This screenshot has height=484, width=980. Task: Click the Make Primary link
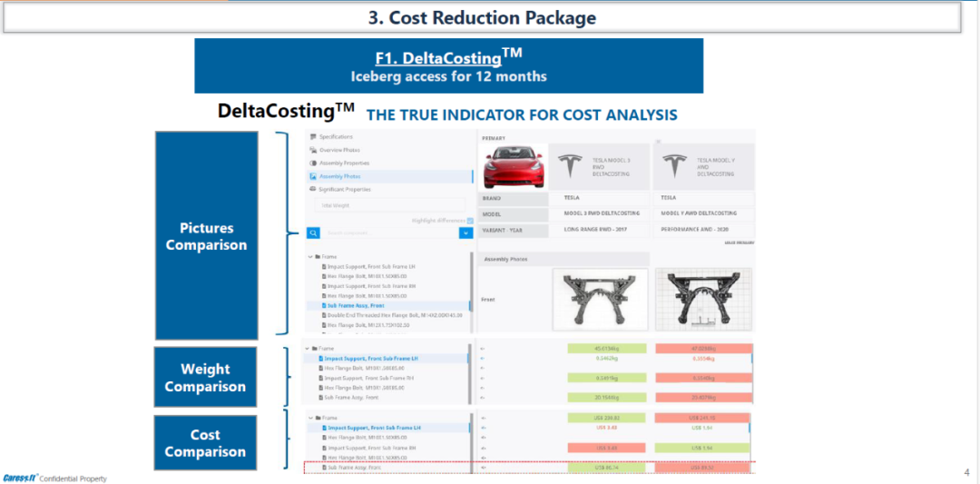(x=740, y=242)
